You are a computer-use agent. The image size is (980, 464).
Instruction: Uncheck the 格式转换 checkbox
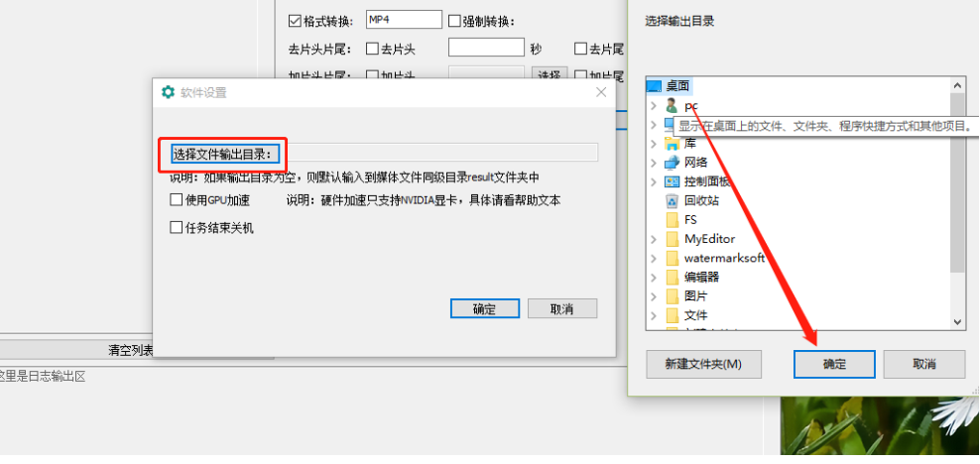(295, 21)
